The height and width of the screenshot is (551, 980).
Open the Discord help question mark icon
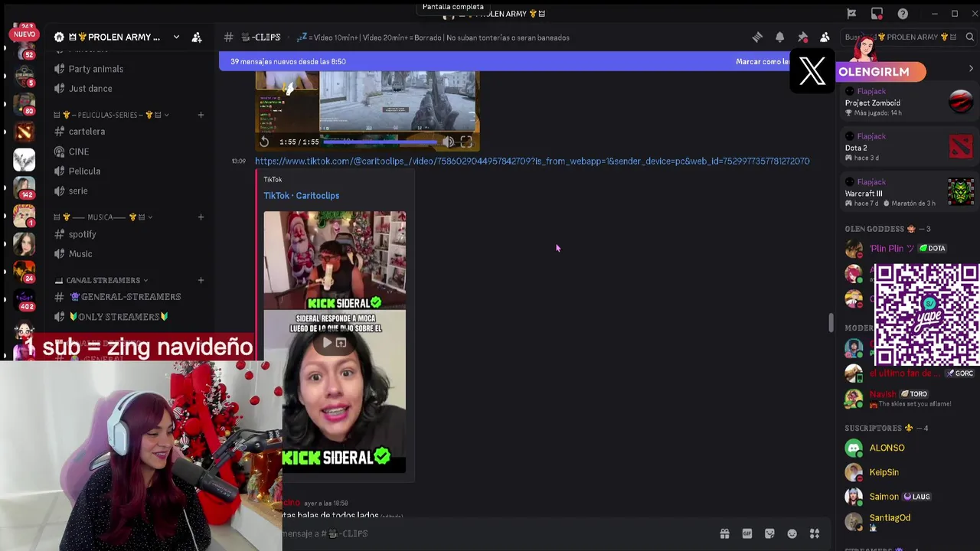click(903, 13)
